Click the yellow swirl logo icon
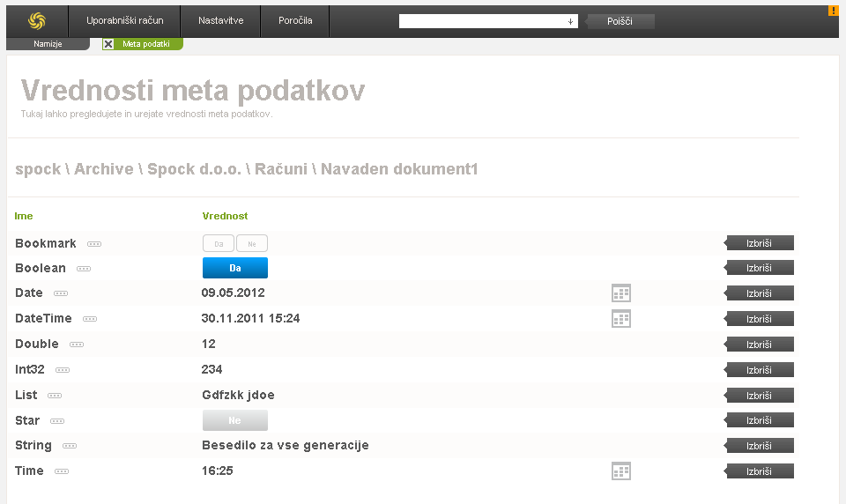Screen dimensions: 846x504 click(x=37, y=20)
